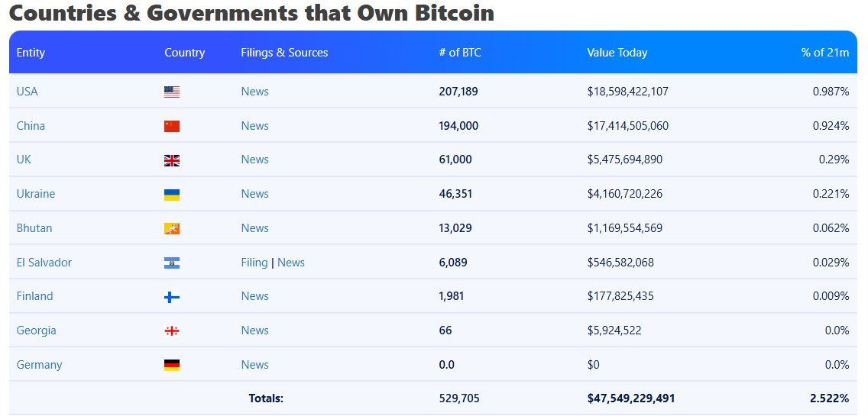Click the El Salvador flag icon
The width and height of the screenshot is (868, 416).
point(172,263)
